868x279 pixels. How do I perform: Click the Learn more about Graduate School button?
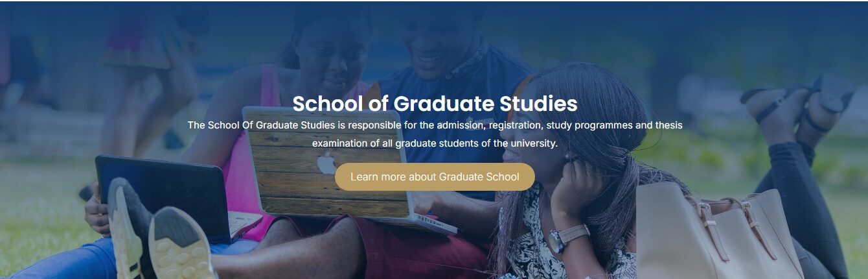pyautogui.click(x=435, y=176)
